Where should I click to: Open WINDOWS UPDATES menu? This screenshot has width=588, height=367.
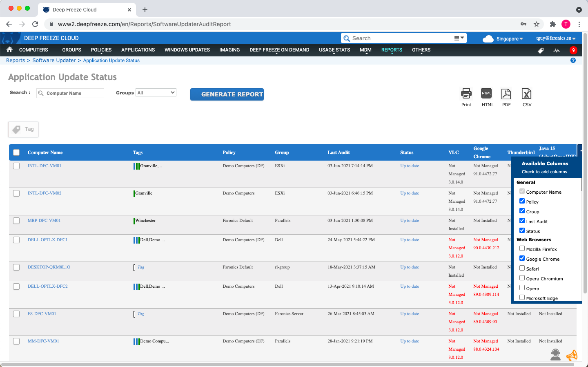point(187,50)
